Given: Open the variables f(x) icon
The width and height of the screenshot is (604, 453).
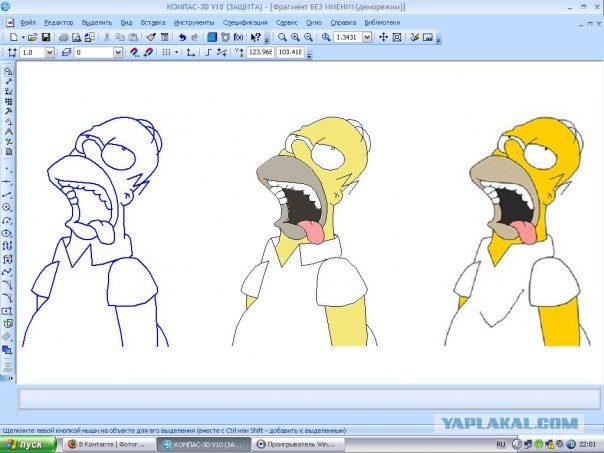Looking at the screenshot, I should click(x=238, y=37).
